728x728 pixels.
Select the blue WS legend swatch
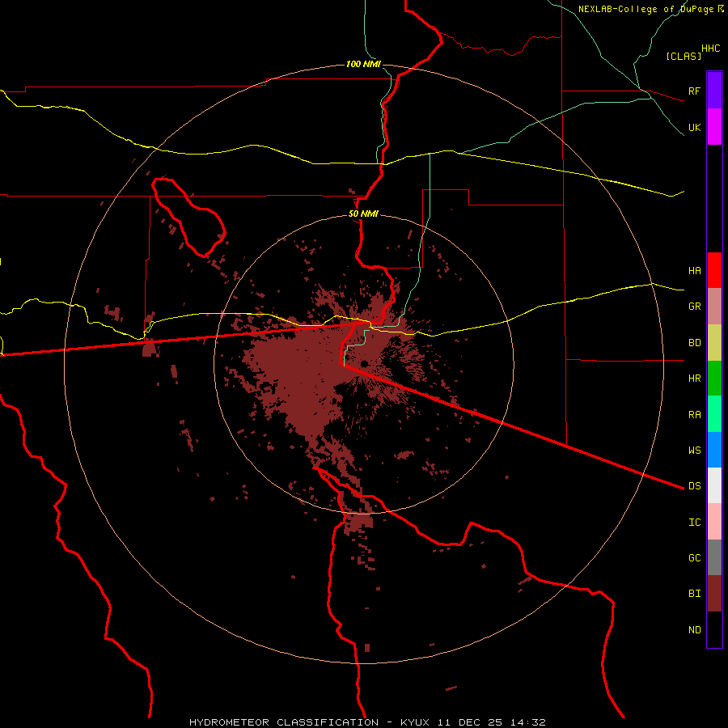714,450
